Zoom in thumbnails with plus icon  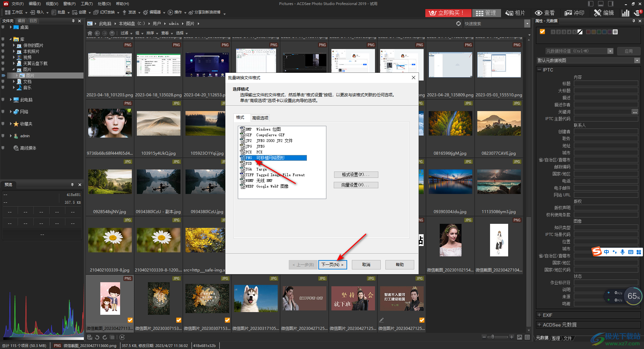[512, 337]
